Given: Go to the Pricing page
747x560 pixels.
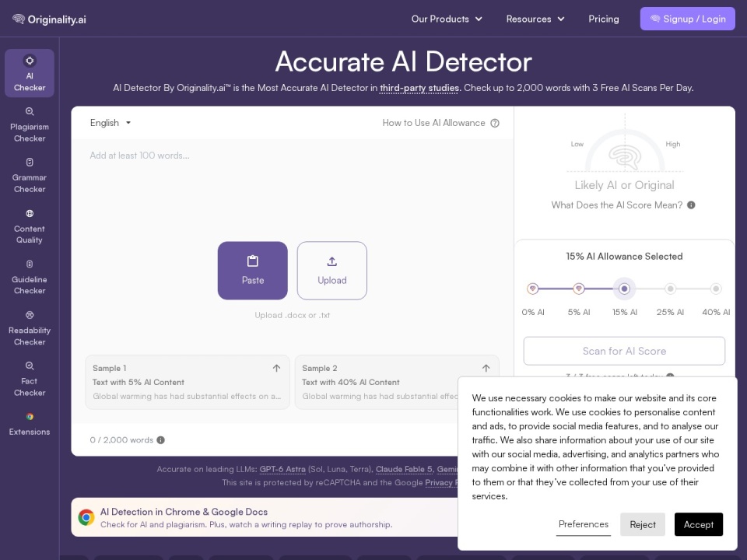Looking at the screenshot, I should pos(604,19).
